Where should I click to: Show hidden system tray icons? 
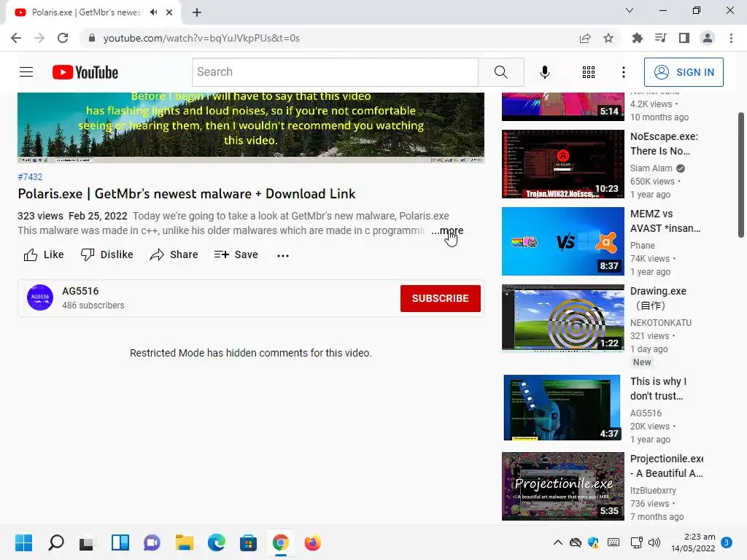click(x=557, y=542)
